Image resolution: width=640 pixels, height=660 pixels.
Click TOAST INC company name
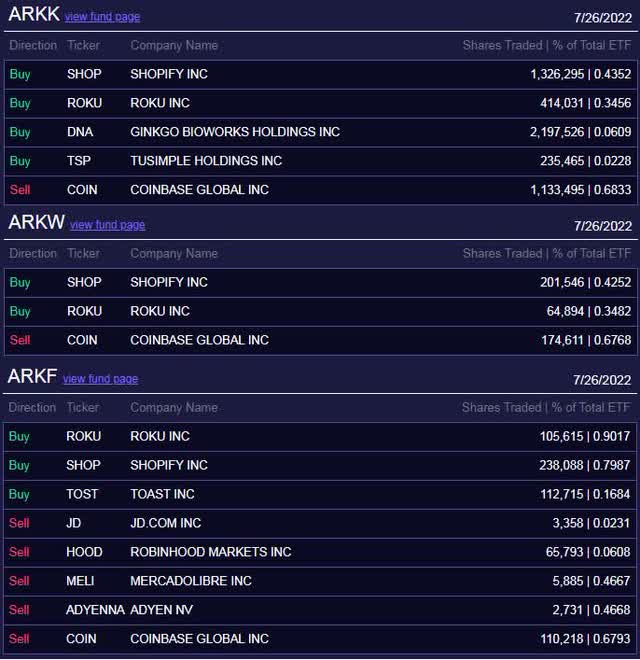(162, 494)
